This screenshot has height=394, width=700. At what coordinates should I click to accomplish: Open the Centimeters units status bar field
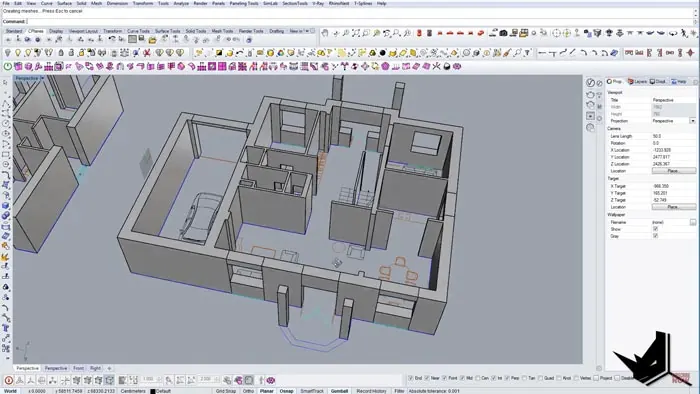(x=133, y=391)
